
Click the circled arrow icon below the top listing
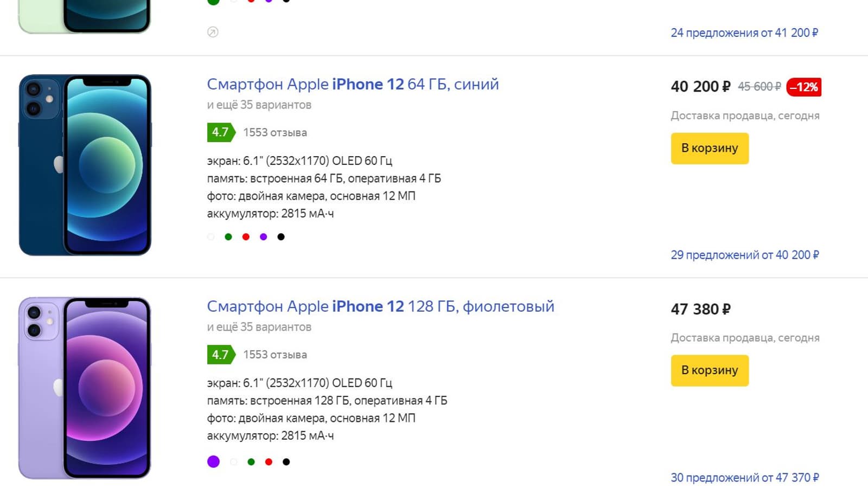coord(213,32)
